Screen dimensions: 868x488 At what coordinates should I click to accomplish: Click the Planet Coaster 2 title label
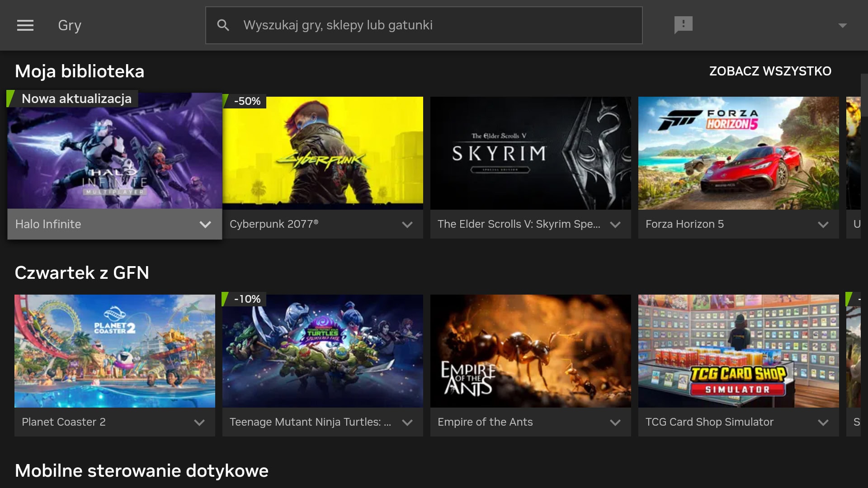click(x=64, y=422)
